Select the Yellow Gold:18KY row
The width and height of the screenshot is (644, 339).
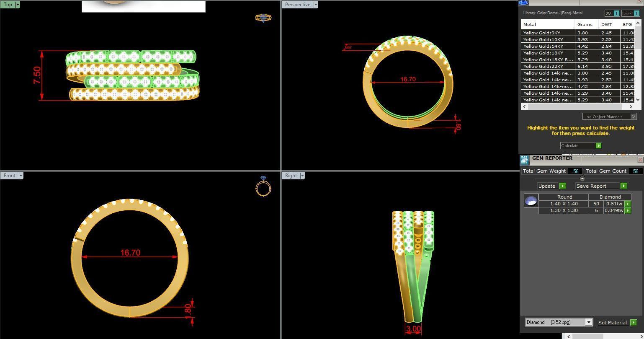[x=578, y=53]
